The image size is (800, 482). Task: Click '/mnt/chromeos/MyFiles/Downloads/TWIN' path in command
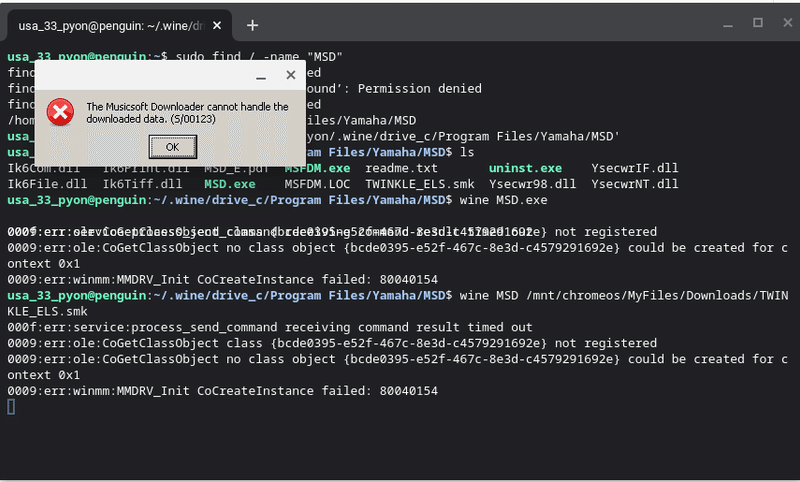657,295
